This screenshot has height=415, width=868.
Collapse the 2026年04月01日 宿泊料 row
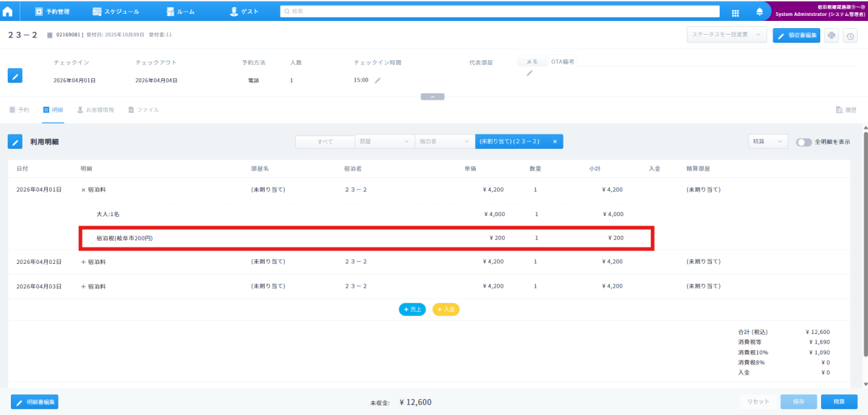(83, 189)
